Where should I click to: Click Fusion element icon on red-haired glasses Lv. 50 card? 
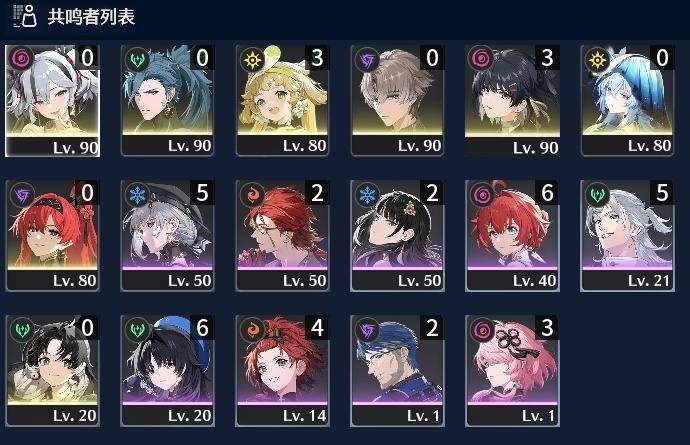252,194
